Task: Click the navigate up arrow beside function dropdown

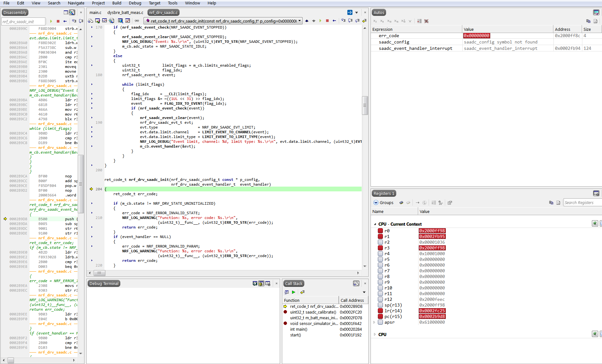Action: [x=307, y=21]
